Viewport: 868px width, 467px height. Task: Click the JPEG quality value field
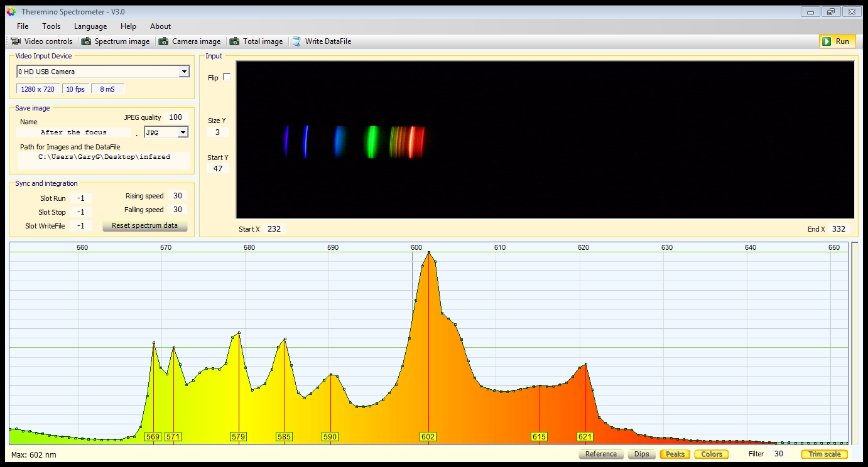pos(175,117)
